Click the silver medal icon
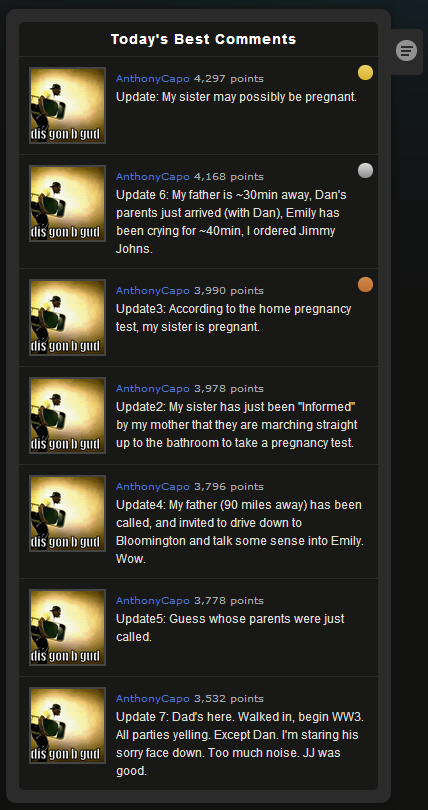This screenshot has height=810, width=428. click(366, 170)
